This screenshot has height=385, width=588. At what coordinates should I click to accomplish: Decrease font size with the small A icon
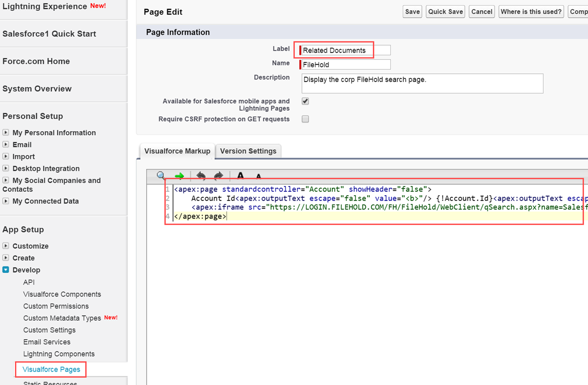[x=258, y=175]
